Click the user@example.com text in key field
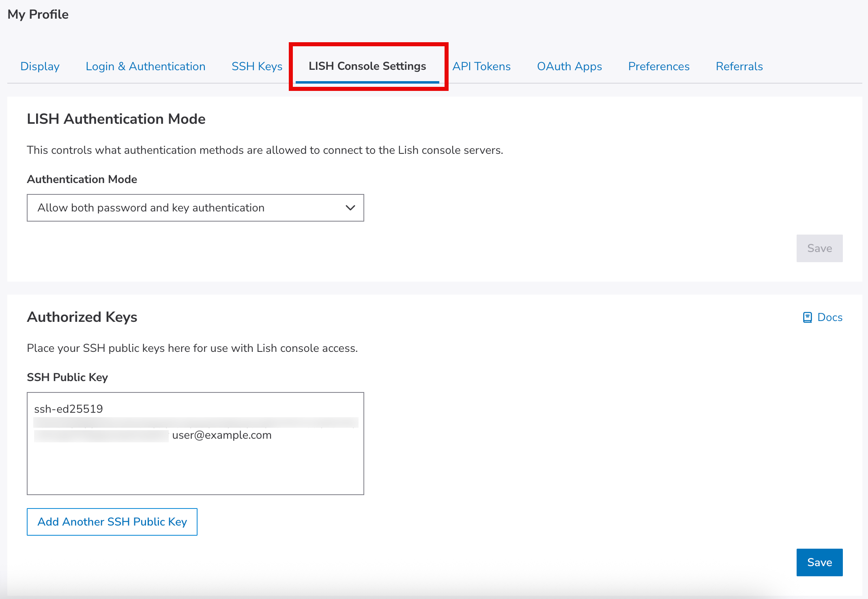Screen dimensions: 868x599 point(222,435)
